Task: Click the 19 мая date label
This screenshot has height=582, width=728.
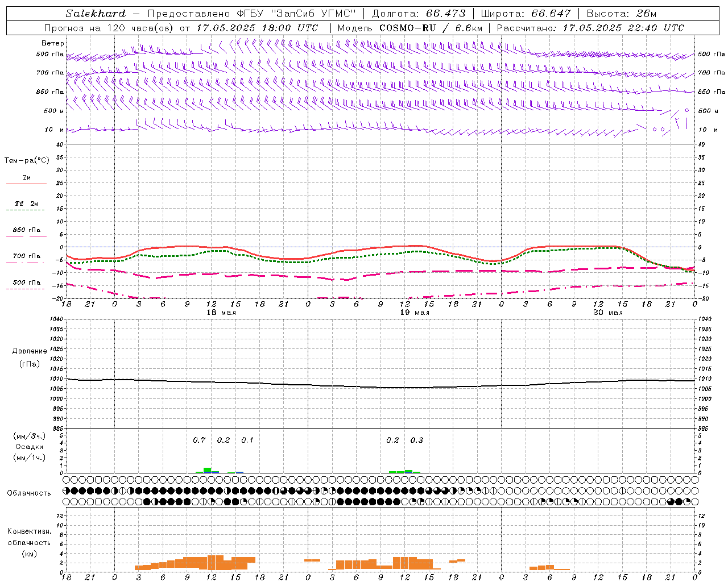Action: [415, 313]
